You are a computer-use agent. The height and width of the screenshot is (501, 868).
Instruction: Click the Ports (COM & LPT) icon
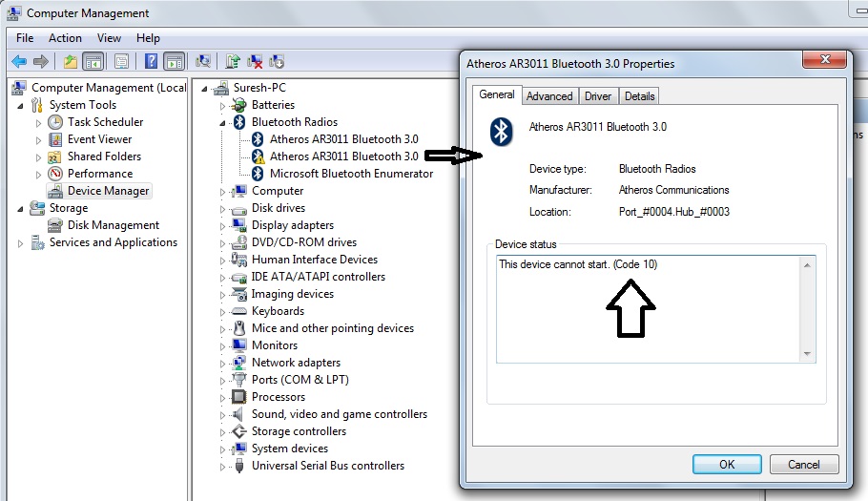pos(239,379)
